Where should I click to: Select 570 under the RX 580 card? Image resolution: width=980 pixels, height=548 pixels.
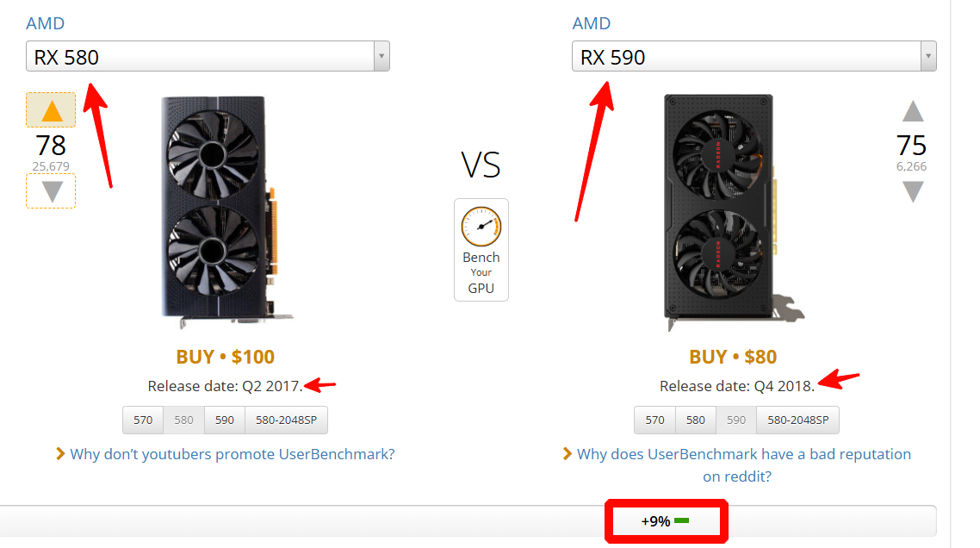click(x=143, y=420)
